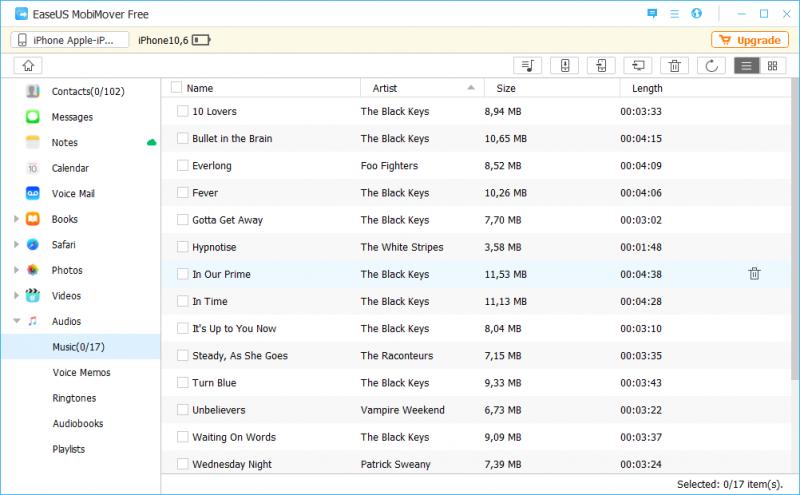Click the Home icon button
Screen dimensions: 800x495
tap(28, 65)
